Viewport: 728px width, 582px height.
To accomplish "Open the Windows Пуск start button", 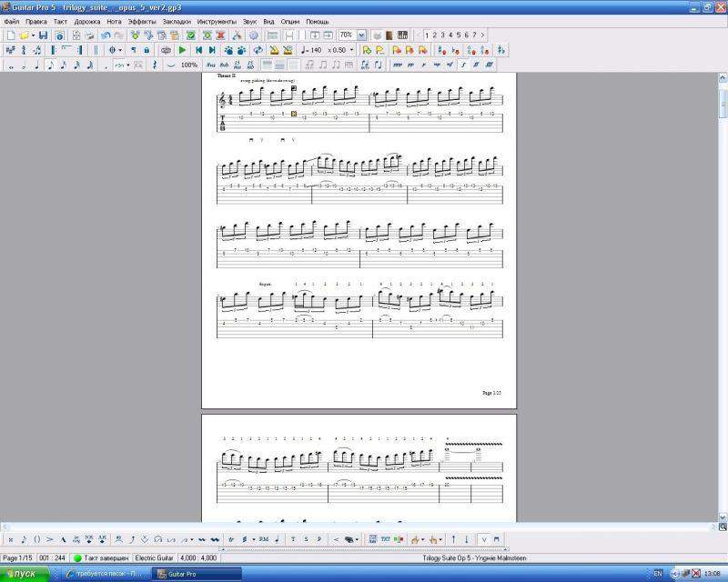I will [x=24, y=575].
